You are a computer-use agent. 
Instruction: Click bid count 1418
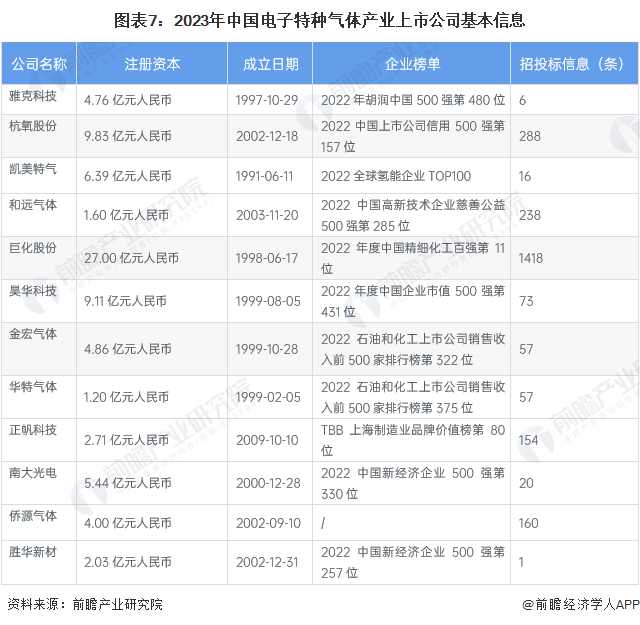click(x=531, y=258)
